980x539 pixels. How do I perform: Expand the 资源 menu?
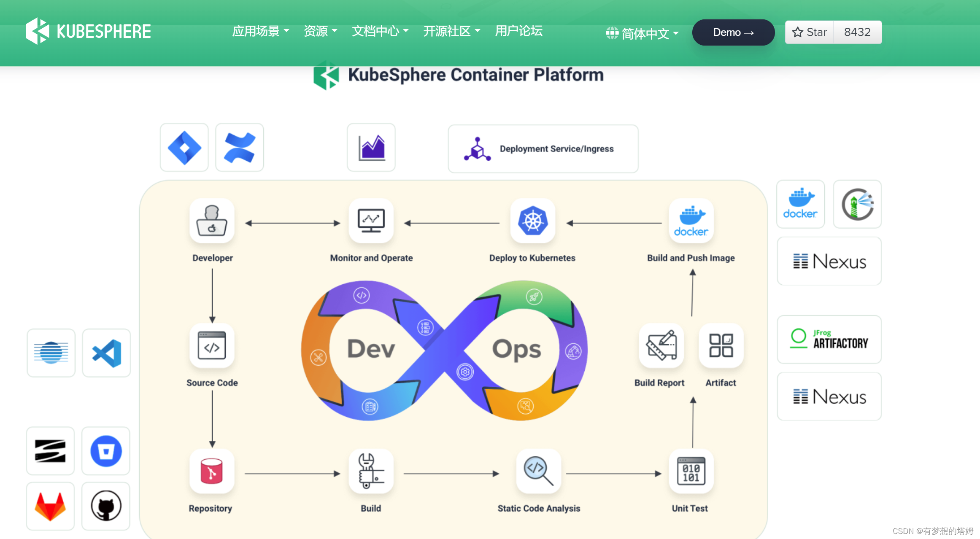click(320, 31)
